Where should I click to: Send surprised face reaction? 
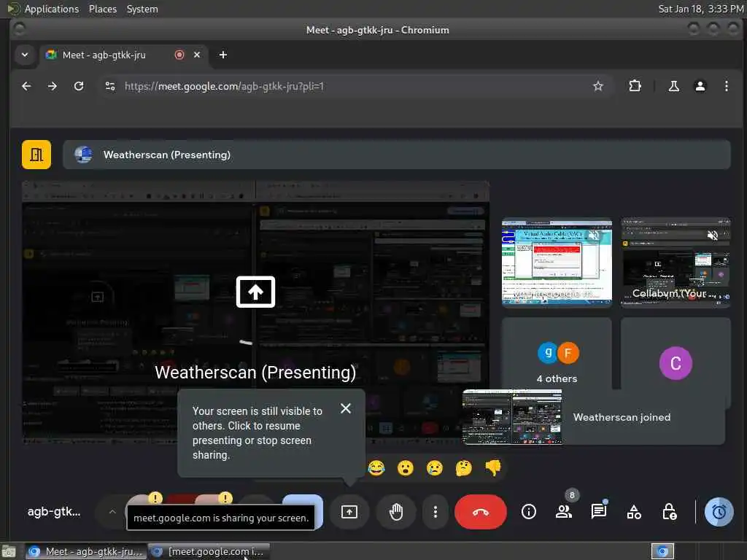(x=406, y=468)
